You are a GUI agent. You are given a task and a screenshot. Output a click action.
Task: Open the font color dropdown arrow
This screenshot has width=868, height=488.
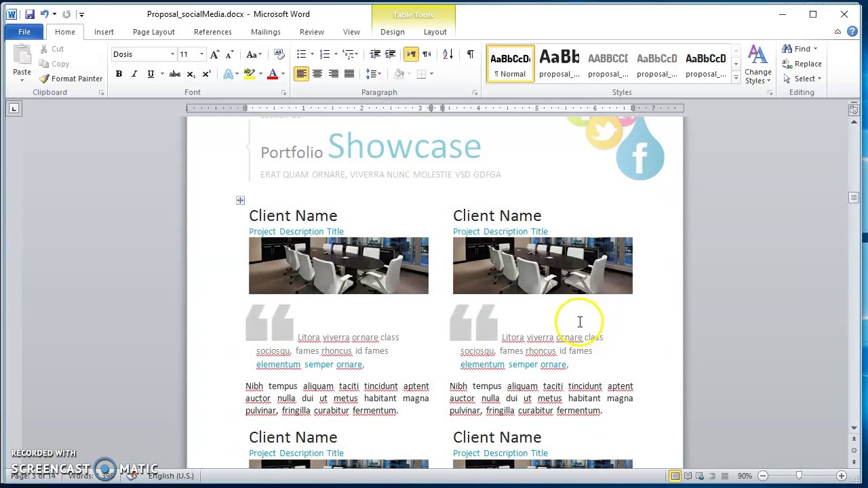[x=283, y=74]
